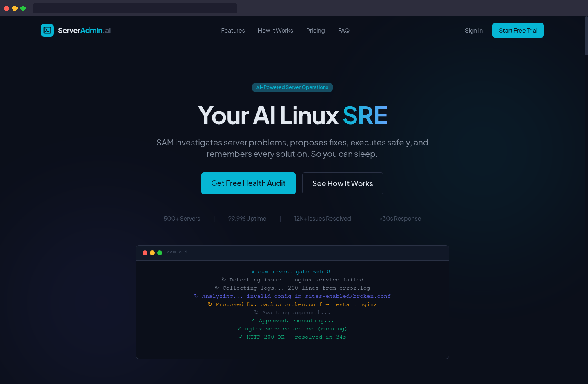The width and height of the screenshot is (588, 384).
Task: Click the yellow dot on the sam-cli window
Action: tap(152, 252)
